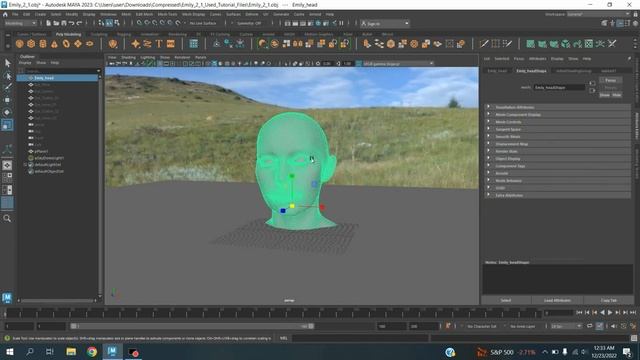The height and width of the screenshot is (360, 640).
Task: Click the SVG tool shelf icon
Action: point(171,44)
